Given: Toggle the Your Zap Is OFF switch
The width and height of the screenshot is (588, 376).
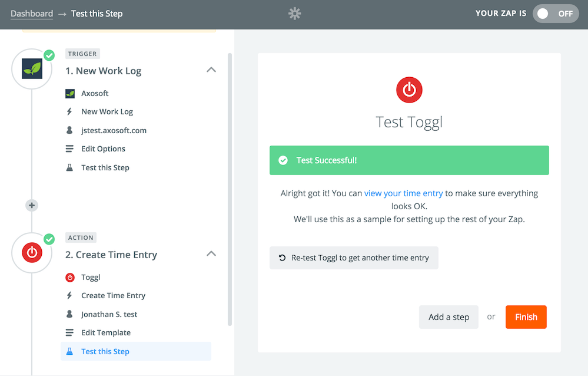Looking at the screenshot, I should coord(556,14).
